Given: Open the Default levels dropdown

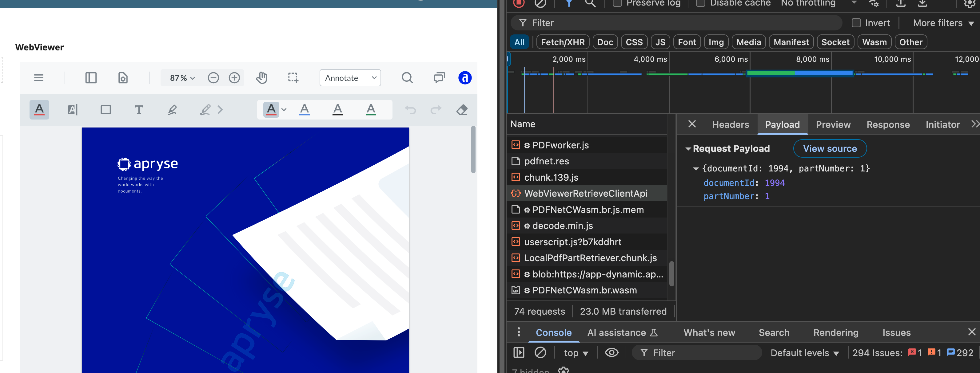Looking at the screenshot, I should pyautogui.click(x=805, y=353).
